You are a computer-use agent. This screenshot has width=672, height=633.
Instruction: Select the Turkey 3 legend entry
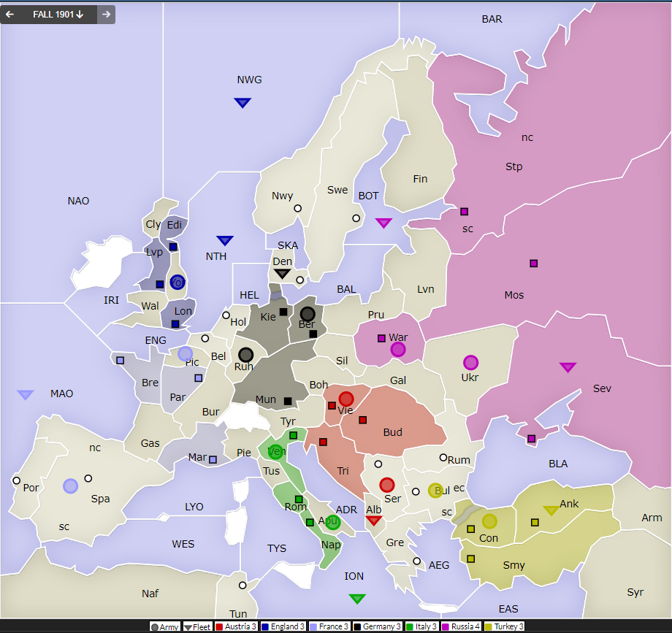[x=505, y=626]
